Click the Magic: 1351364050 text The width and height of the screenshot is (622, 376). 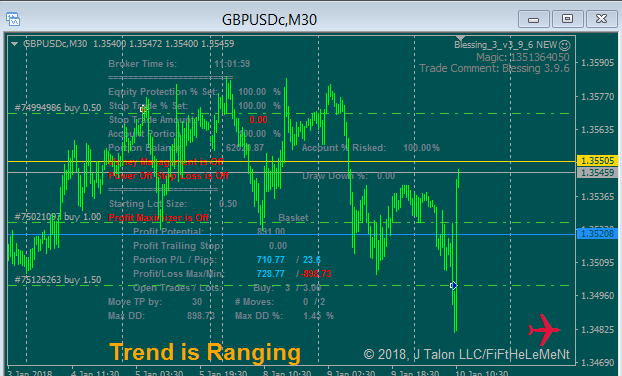point(523,57)
